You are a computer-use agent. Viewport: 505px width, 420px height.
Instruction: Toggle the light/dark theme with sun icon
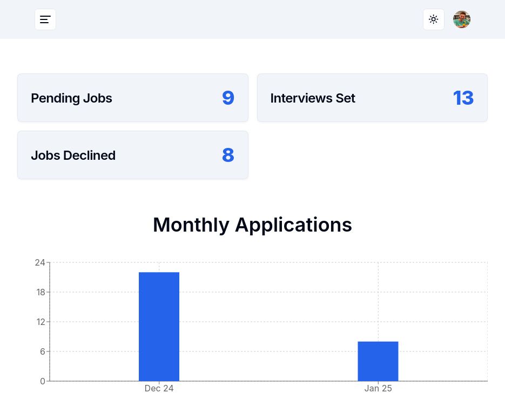click(434, 19)
